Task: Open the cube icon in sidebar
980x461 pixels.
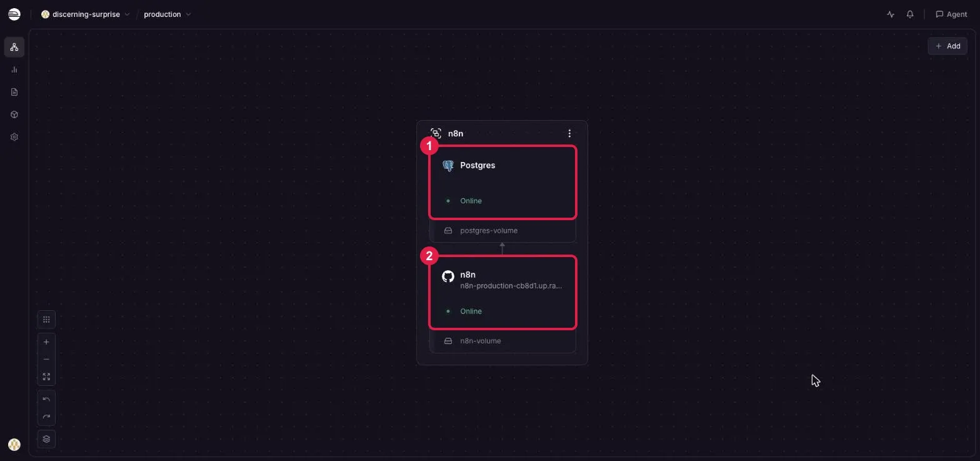Action: (x=14, y=115)
